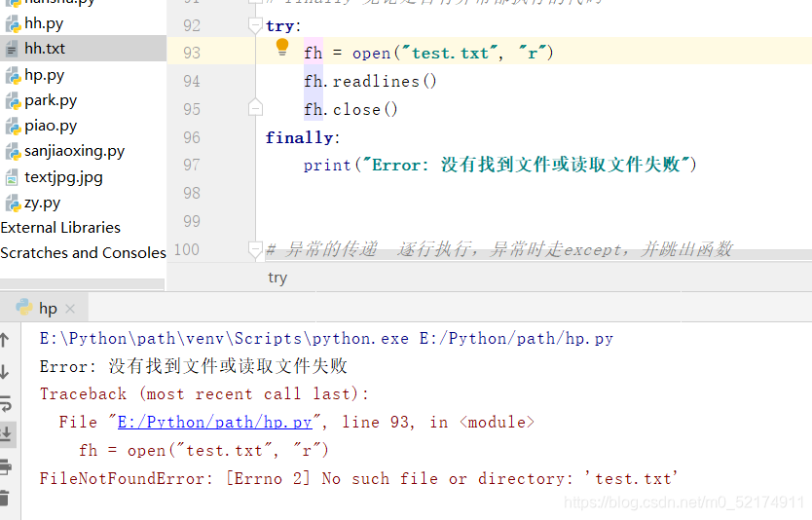Click line number 97 in gutter

[192, 165]
